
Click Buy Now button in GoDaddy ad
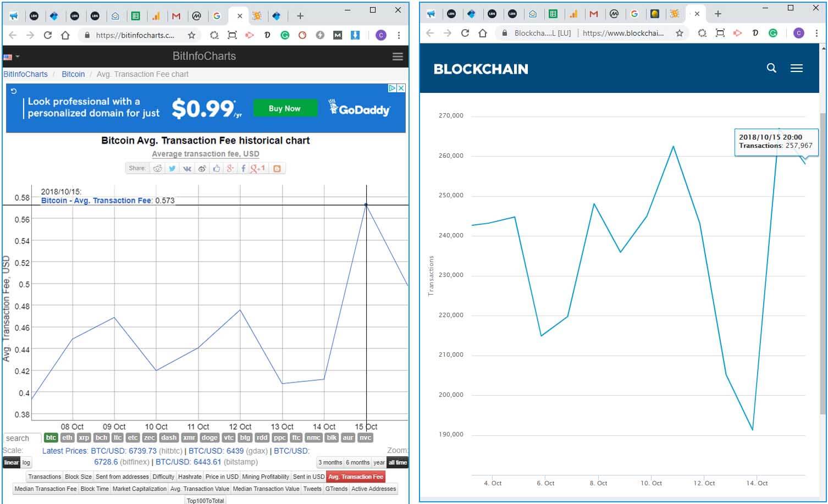click(x=285, y=108)
